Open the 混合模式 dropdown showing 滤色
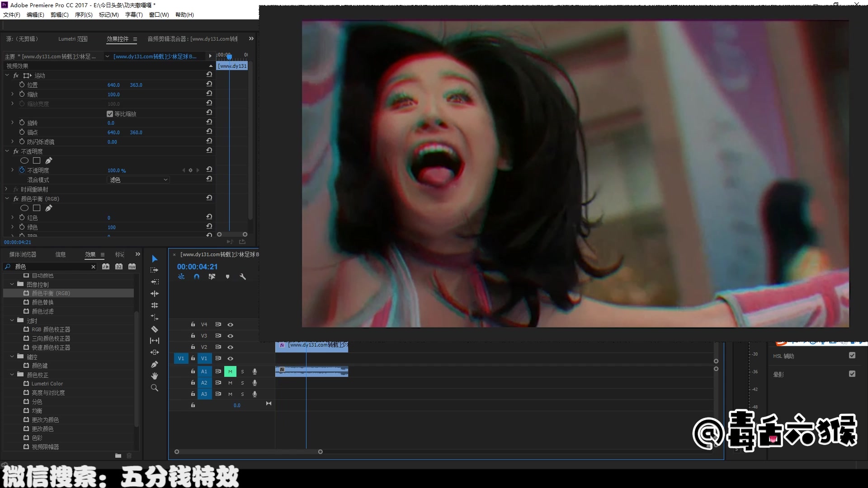868x488 pixels. 138,179
